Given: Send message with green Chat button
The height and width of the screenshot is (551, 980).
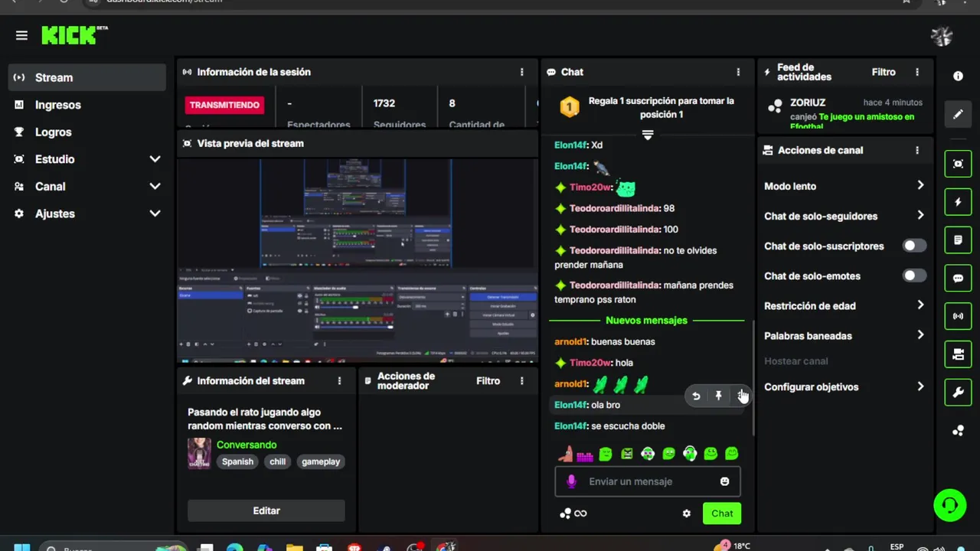Looking at the screenshot, I should pos(722,514).
